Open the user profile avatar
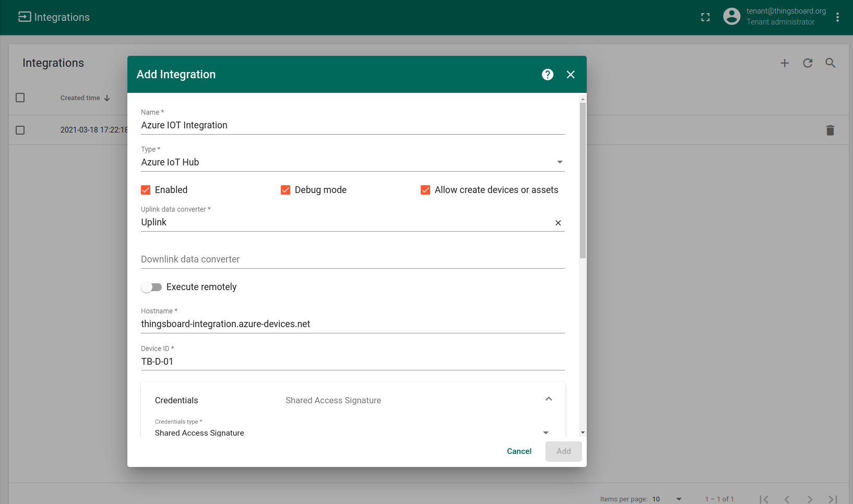 click(x=732, y=17)
